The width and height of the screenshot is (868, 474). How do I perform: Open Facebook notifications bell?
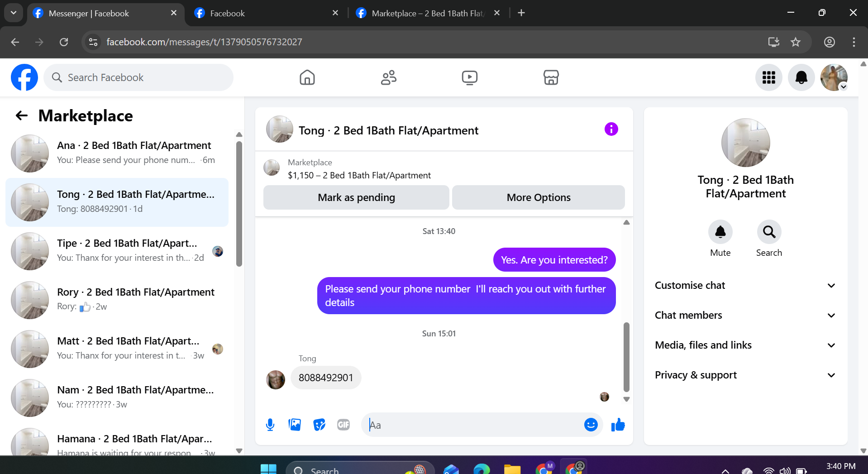801,77
